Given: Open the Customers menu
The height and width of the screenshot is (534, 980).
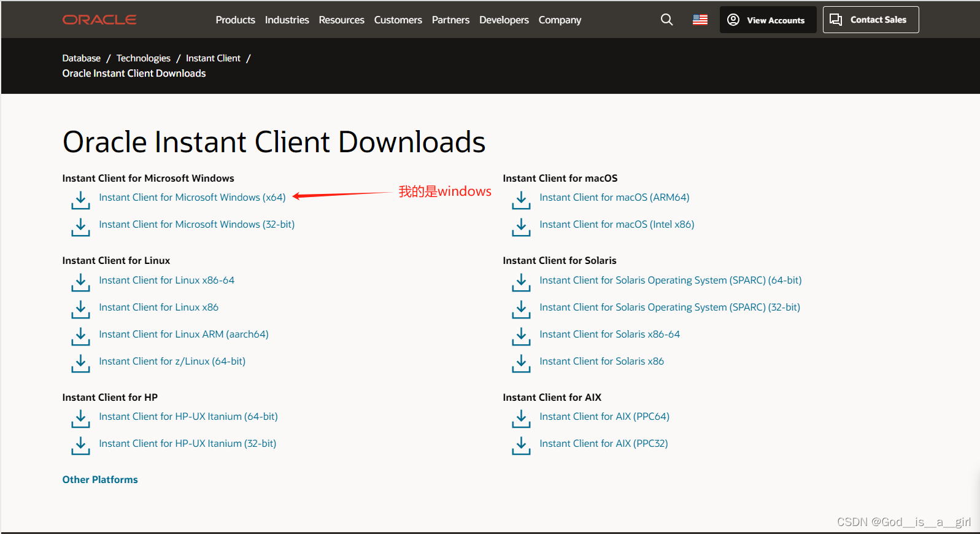Looking at the screenshot, I should pos(398,20).
